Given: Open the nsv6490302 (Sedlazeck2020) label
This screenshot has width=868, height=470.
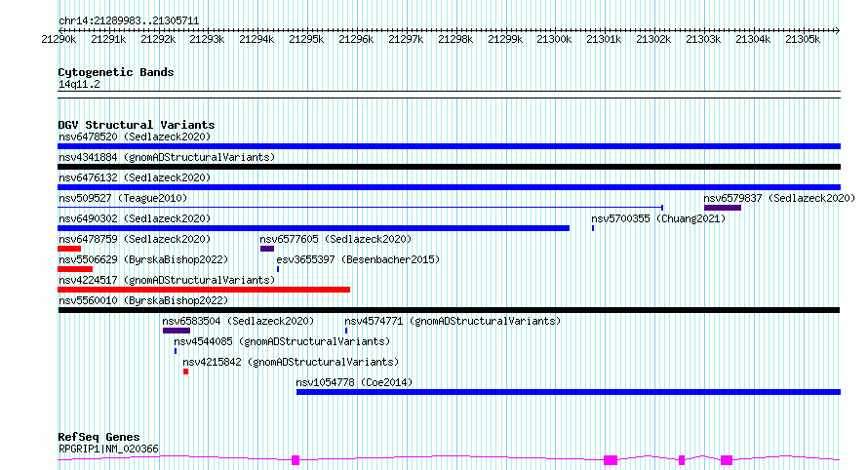Looking at the screenshot, I should (135, 218).
